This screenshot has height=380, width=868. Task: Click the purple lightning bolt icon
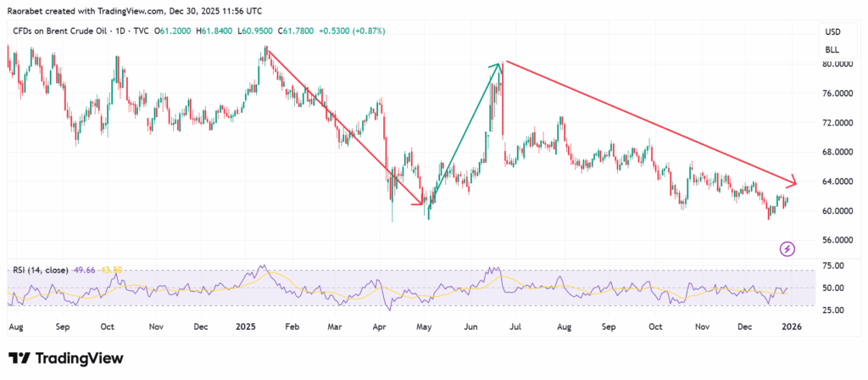coord(787,249)
